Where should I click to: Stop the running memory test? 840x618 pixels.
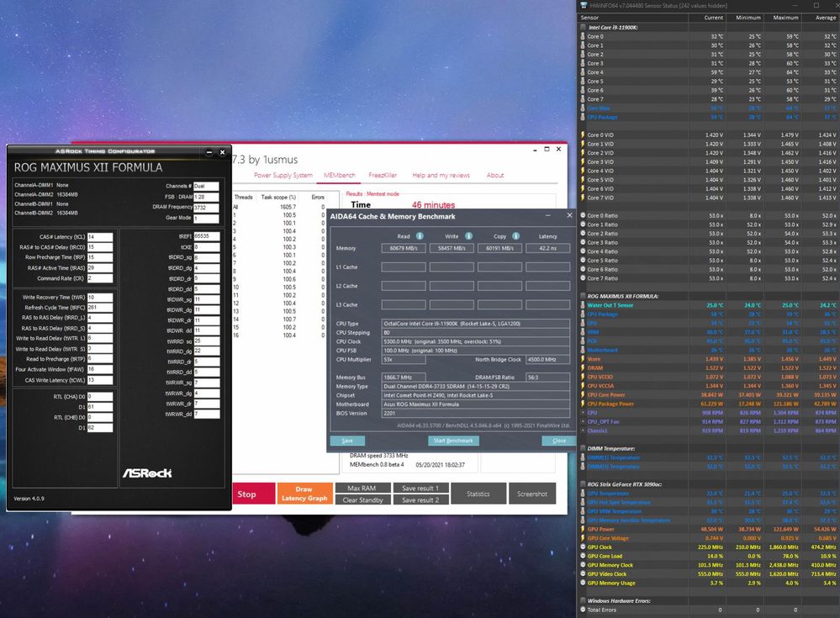point(253,494)
